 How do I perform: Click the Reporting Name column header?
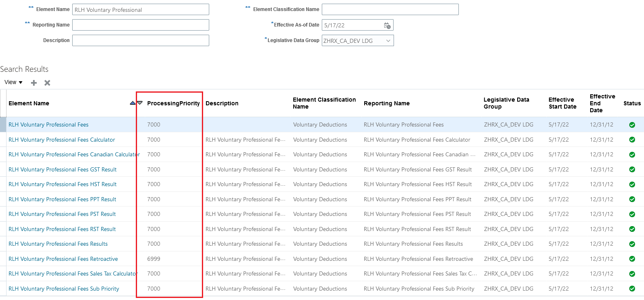tap(387, 103)
